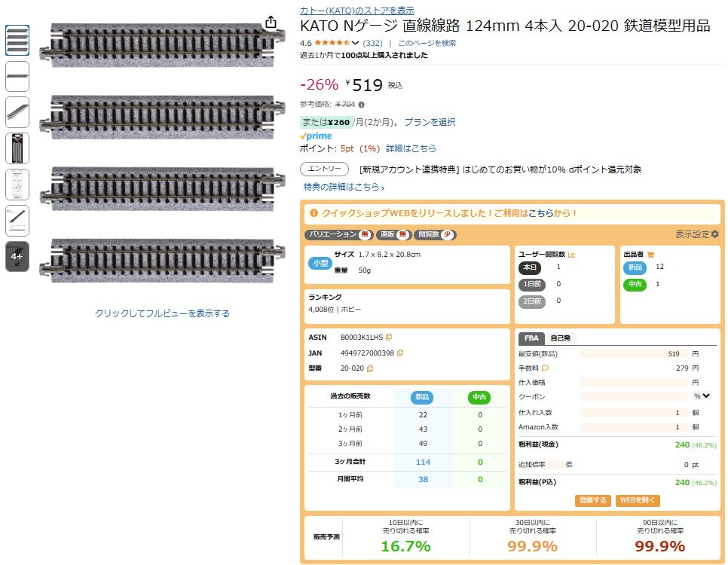Switch to the FBA tab
The image size is (728, 565).
click(531, 338)
